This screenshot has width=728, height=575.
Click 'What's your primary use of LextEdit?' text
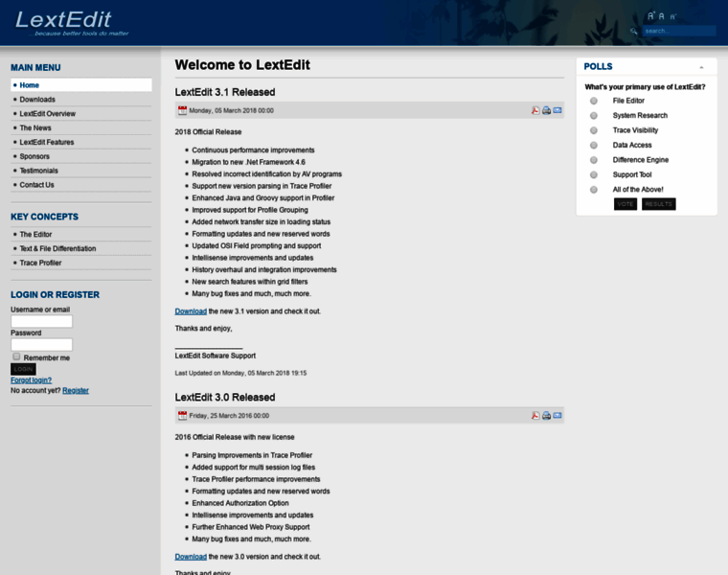(x=645, y=87)
